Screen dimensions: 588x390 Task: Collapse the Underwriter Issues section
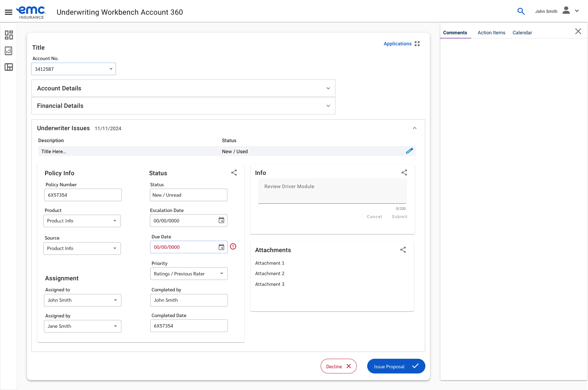pos(414,128)
